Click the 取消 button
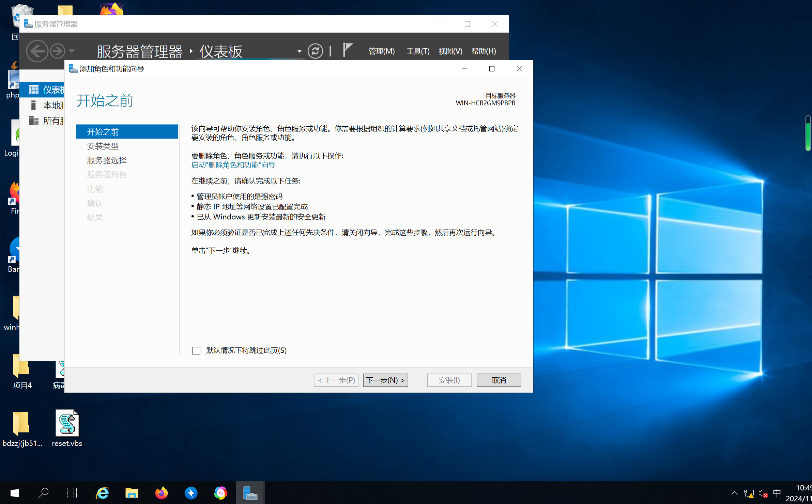The image size is (812, 504). click(499, 380)
